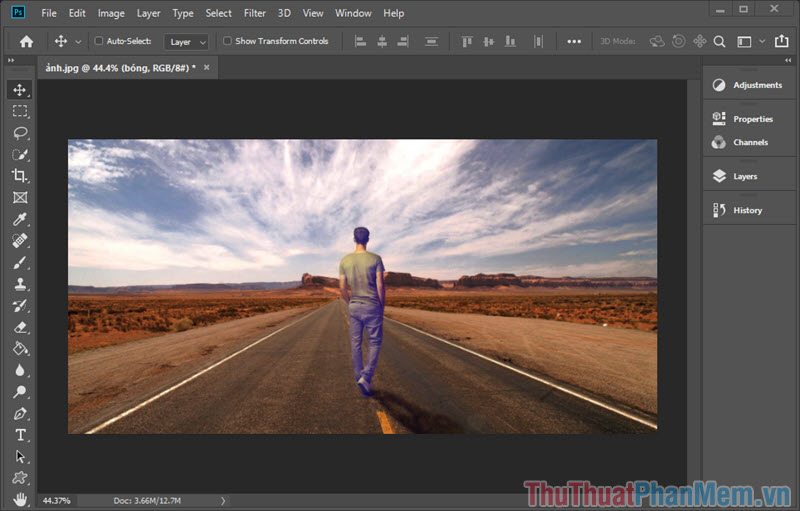Choose the Blur tool
800x511 pixels.
[x=19, y=370]
